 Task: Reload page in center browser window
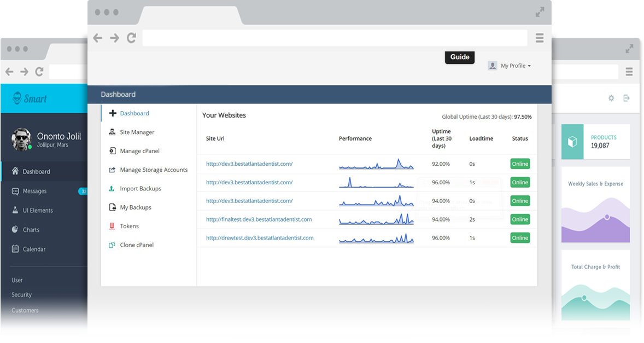click(131, 38)
